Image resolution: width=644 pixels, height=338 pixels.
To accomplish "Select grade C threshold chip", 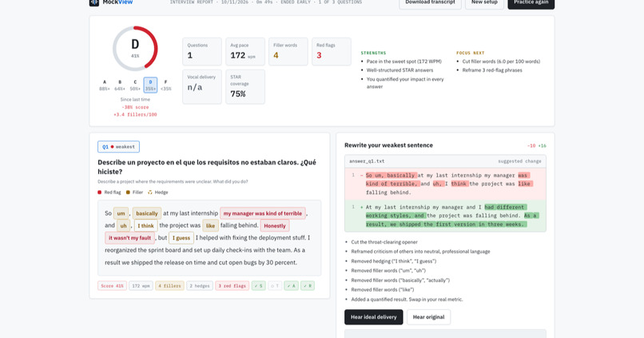I will 135,85.
